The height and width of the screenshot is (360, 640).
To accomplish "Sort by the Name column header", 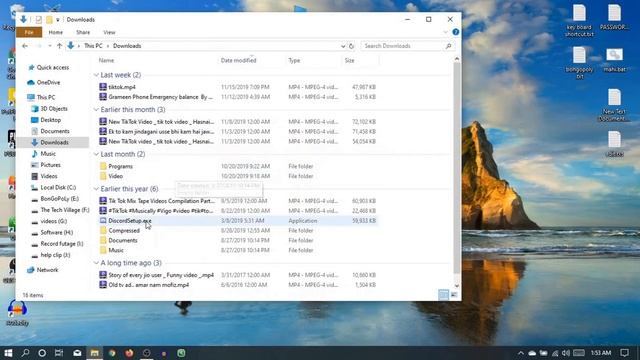I will [106, 60].
